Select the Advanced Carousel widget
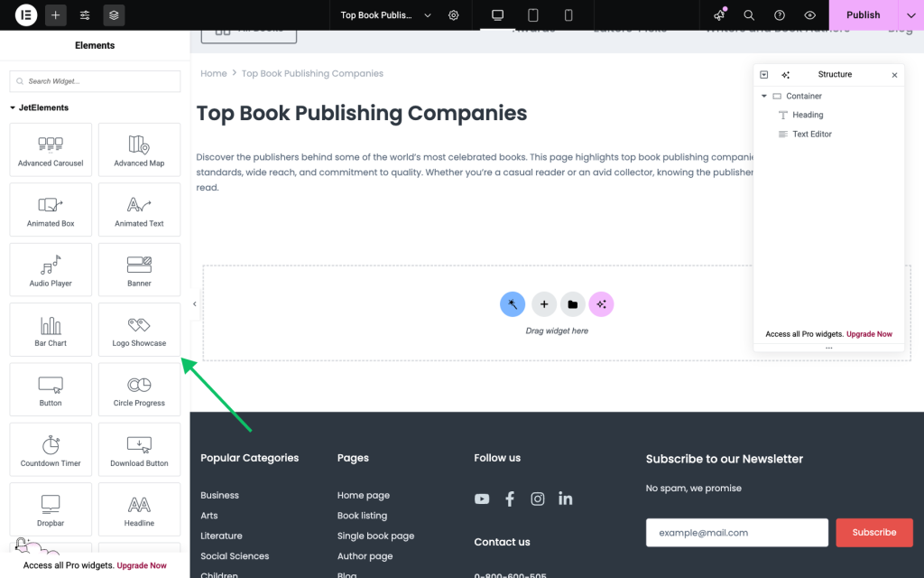Viewport: 924px width, 578px height. pos(51,150)
